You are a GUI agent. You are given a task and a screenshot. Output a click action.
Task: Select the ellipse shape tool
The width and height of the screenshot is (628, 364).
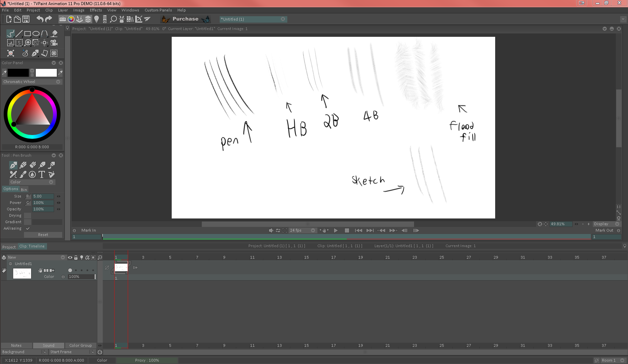point(36,33)
